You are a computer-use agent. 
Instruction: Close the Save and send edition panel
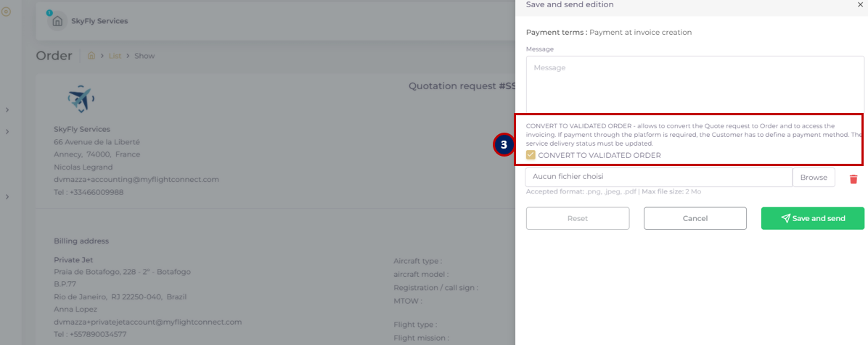click(859, 4)
